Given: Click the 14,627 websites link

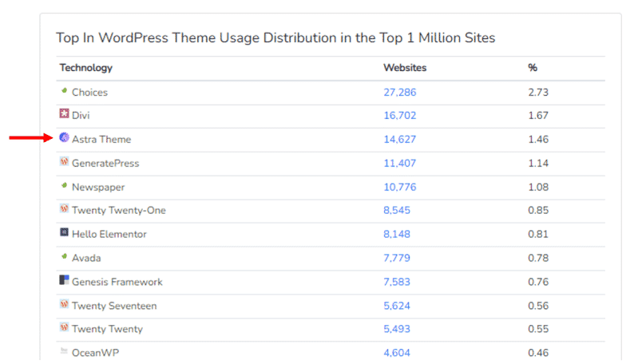Looking at the screenshot, I should pyautogui.click(x=400, y=140).
